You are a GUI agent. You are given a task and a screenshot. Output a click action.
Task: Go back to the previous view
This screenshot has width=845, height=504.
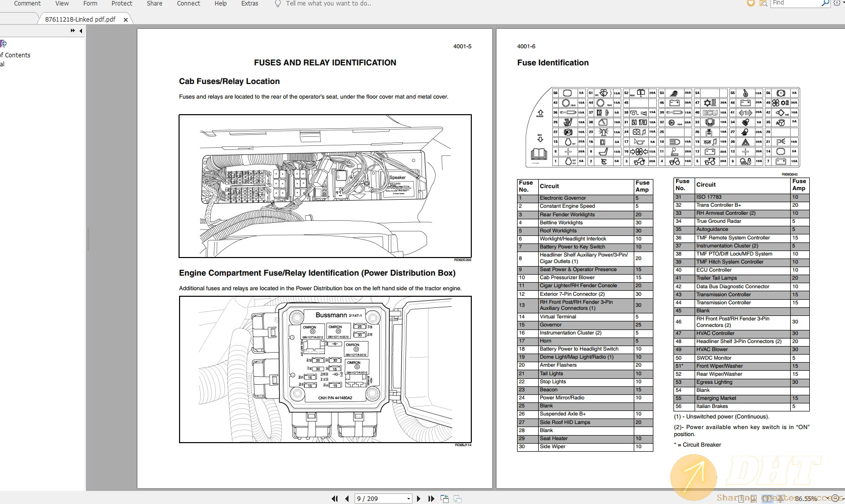click(445, 498)
